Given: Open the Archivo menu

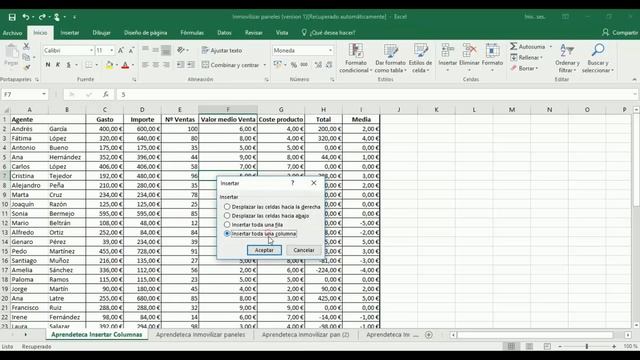Looking at the screenshot, I should pyautogui.click(x=12, y=33).
